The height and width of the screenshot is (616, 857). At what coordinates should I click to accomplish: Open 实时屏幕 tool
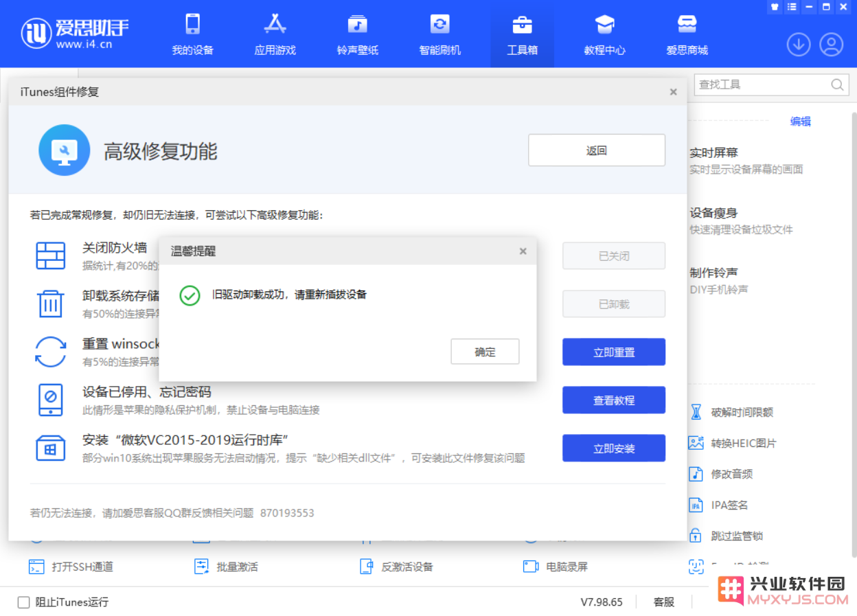pyautogui.click(x=746, y=161)
